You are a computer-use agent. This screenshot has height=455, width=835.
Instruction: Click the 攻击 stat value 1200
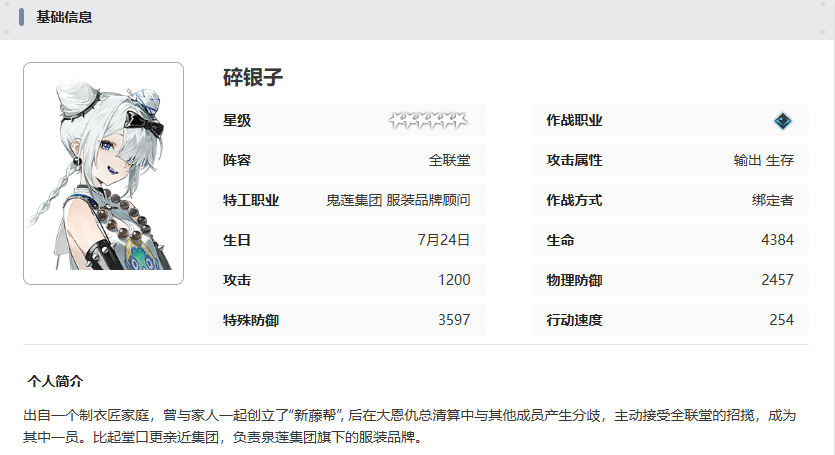[454, 280]
